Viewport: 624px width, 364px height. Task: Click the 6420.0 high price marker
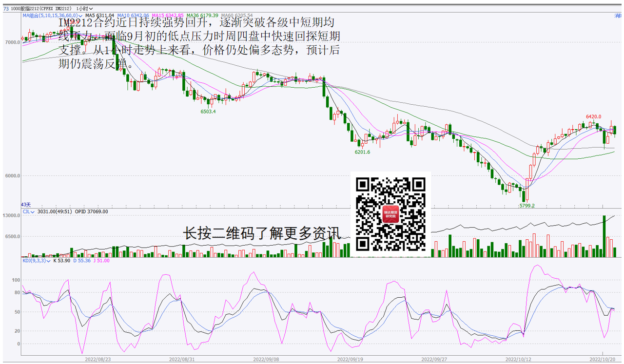click(x=593, y=117)
